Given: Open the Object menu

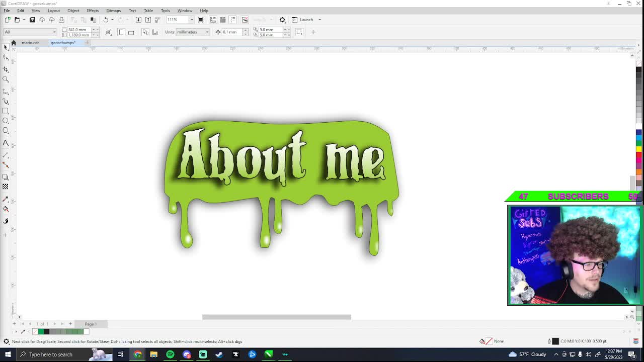Looking at the screenshot, I should point(73,11).
